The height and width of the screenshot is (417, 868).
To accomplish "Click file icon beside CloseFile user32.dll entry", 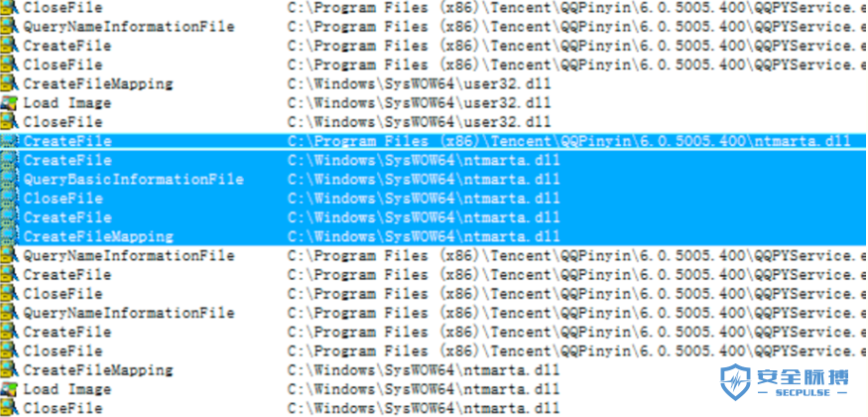I will tap(9, 122).
